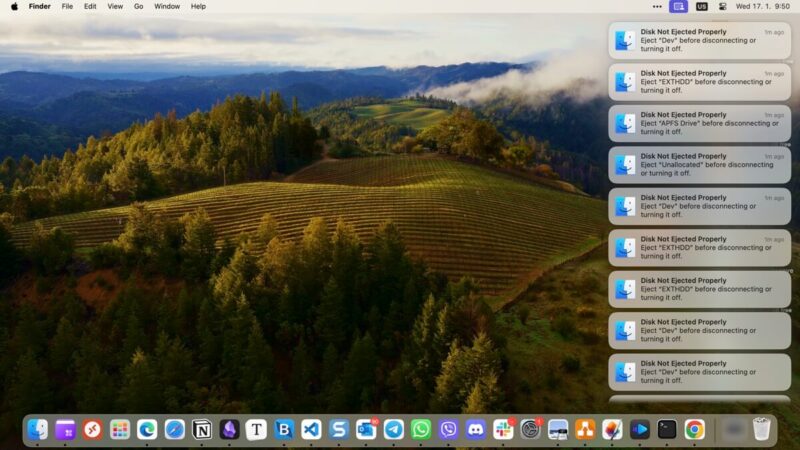Open the orange diagram app in Dock

(585, 430)
